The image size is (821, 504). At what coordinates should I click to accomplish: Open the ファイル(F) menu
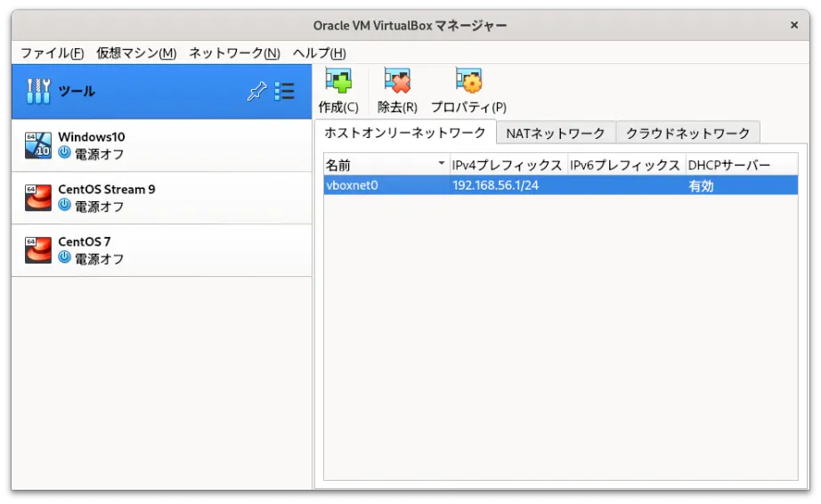click(x=52, y=53)
